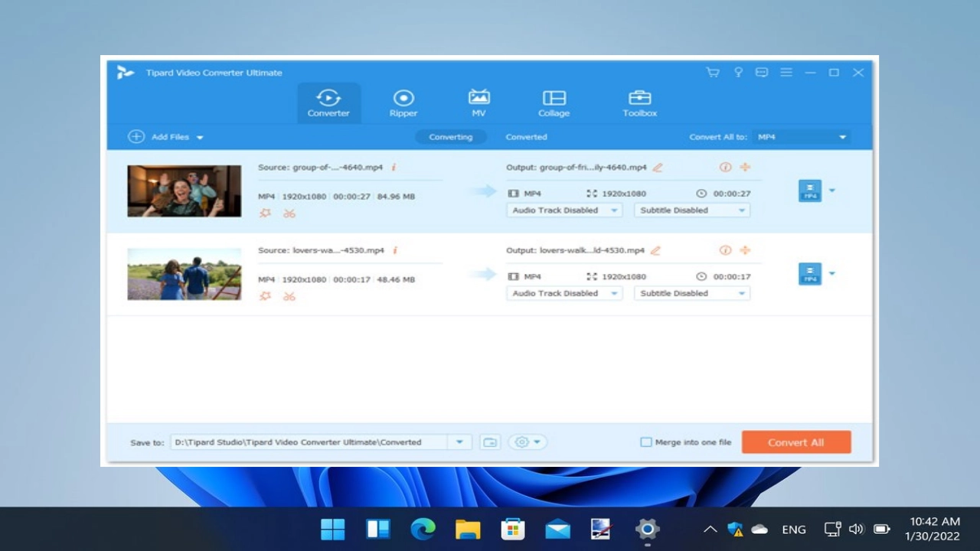The image size is (980, 551).
Task: Switch to the Converter tab
Action: point(328,103)
